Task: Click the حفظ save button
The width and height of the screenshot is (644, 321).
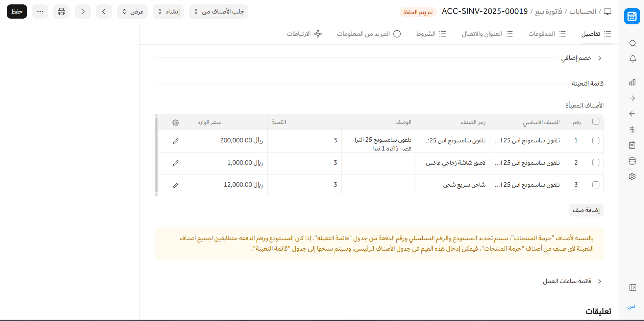Action: (x=17, y=12)
